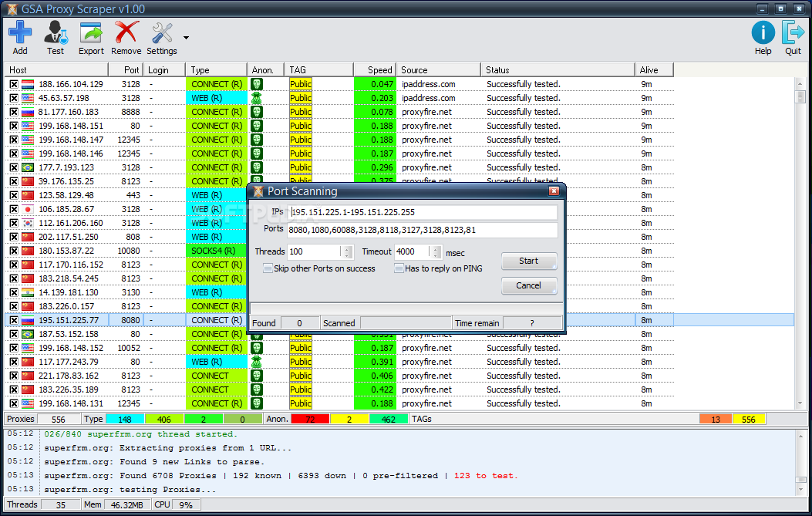This screenshot has width=812, height=516.
Task: Select the SOCKS4 (R) type cell
Action: pos(217,251)
